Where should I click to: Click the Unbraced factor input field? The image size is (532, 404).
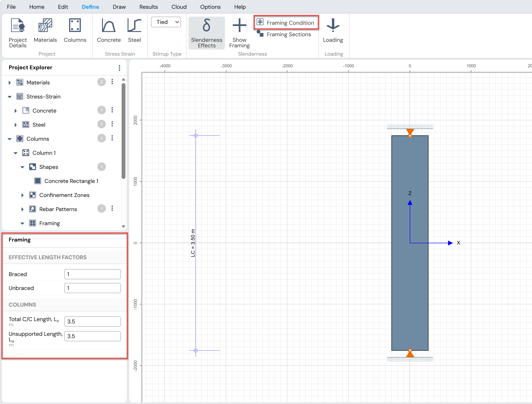pos(92,288)
